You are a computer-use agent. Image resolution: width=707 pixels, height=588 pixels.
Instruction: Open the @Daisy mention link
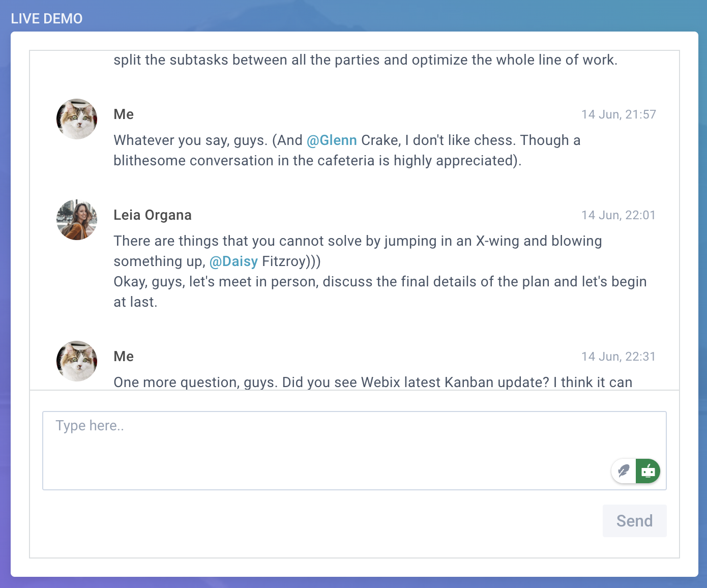[233, 261]
